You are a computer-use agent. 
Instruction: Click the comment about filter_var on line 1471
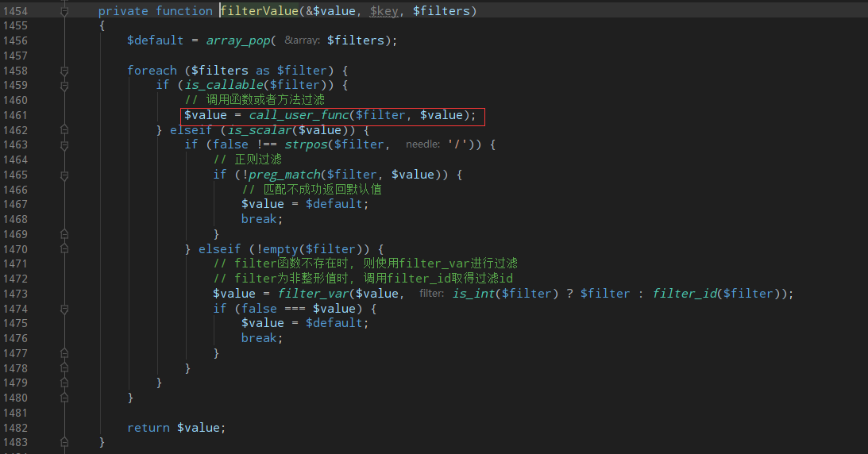(x=365, y=264)
